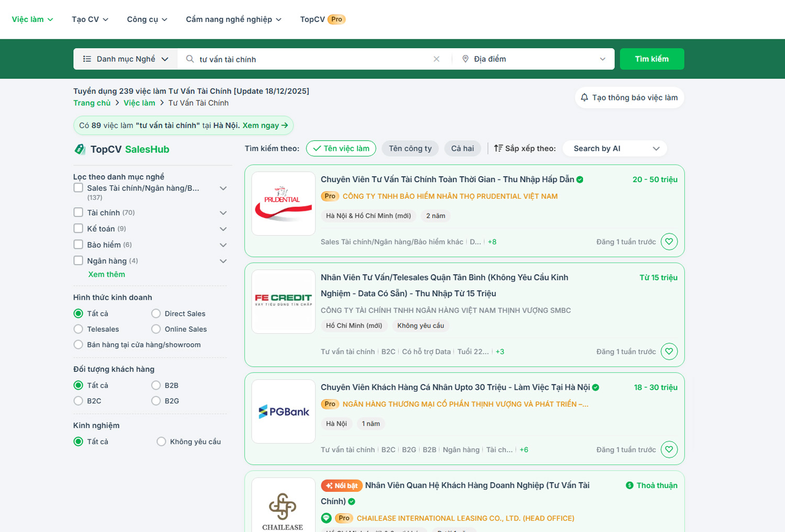The height and width of the screenshot is (532, 785).
Task: Filter search by Tên việc làm
Action: pyautogui.click(x=341, y=149)
